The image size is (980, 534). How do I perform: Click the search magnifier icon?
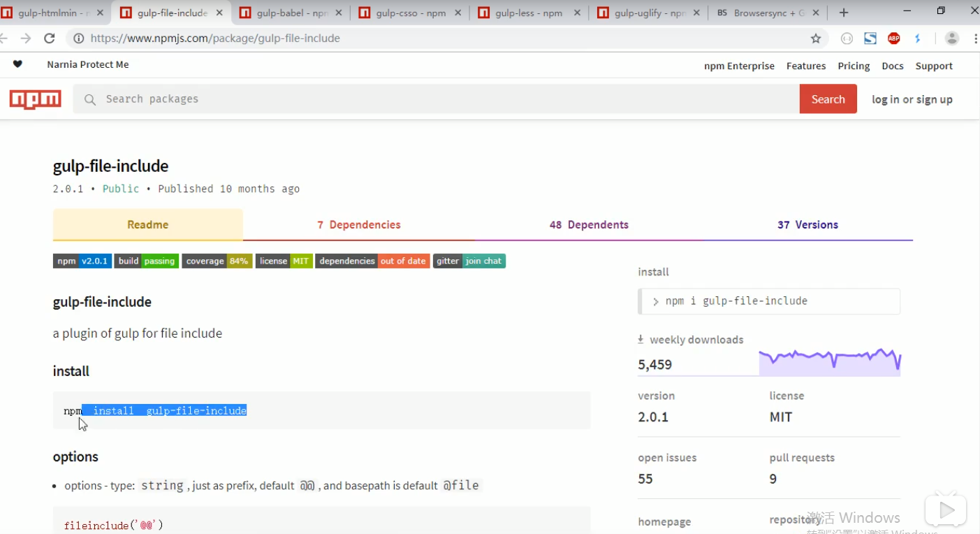click(x=90, y=100)
